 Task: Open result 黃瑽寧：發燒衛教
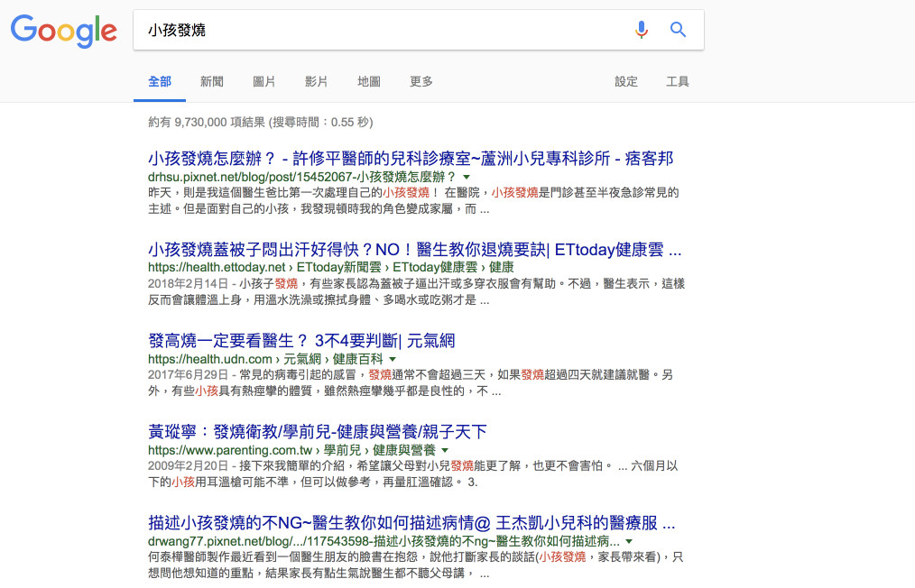coord(317,432)
